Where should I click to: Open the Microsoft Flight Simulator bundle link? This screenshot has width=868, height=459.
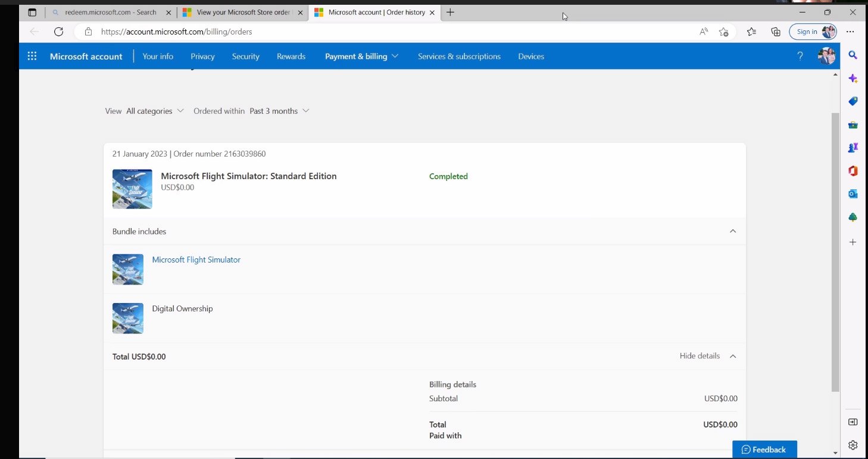click(x=196, y=260)
